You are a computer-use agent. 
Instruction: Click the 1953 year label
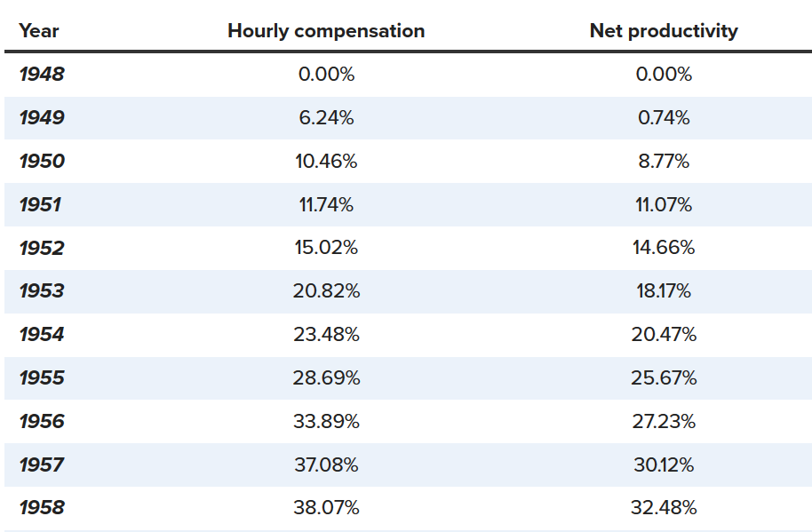tap(42, 290)
